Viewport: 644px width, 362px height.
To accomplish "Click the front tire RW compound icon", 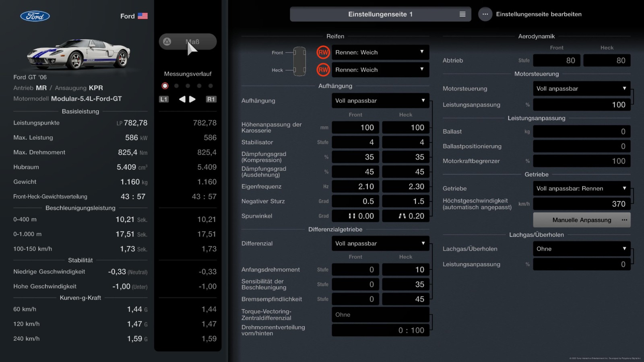I will pyautogui.click(x=323, y=52).
